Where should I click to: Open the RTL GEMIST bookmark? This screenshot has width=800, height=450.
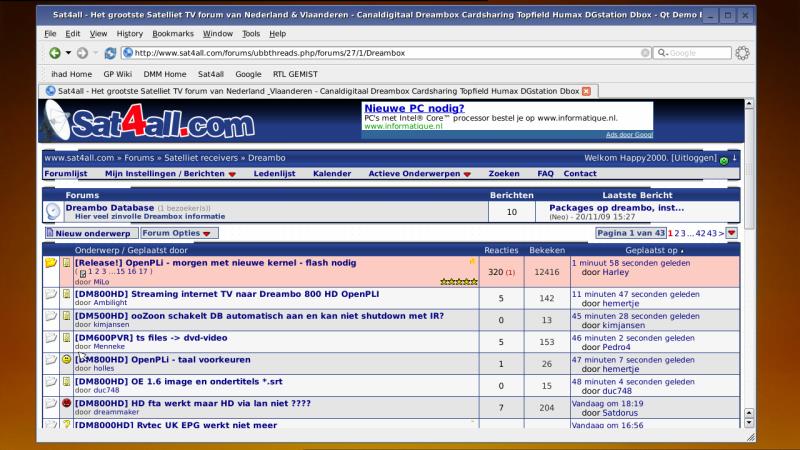coord(295,74)
